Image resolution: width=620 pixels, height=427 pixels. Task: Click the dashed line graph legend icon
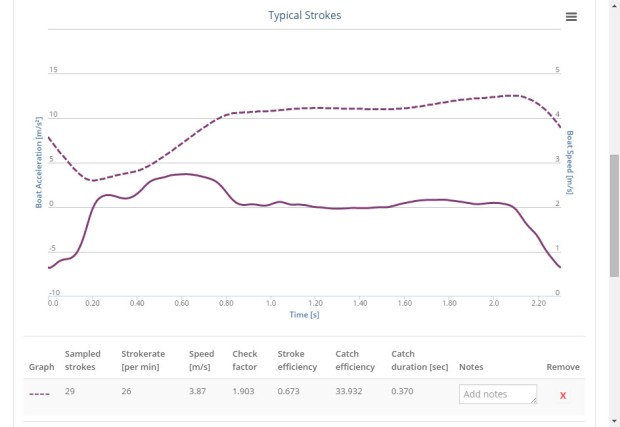(x=40, y=394)
